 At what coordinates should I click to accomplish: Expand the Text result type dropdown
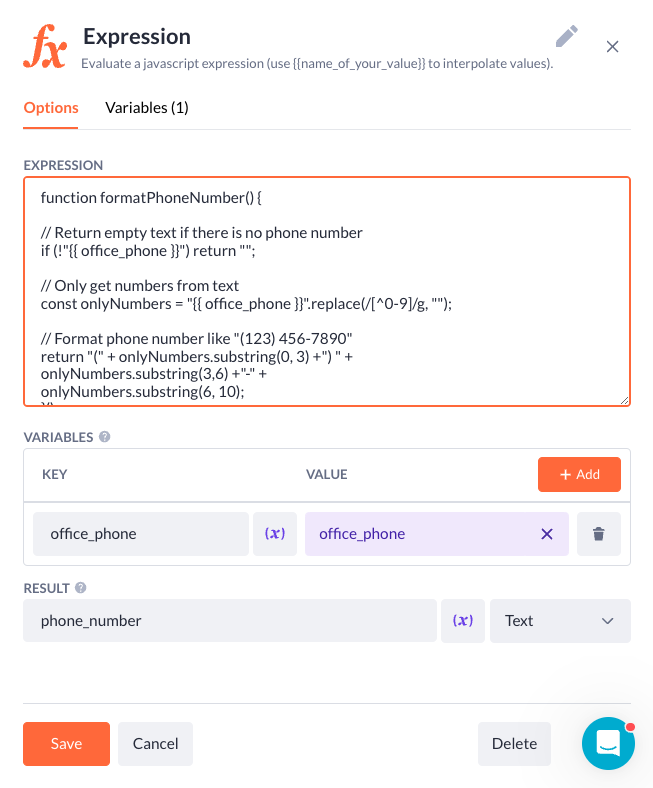coord(560,621)
